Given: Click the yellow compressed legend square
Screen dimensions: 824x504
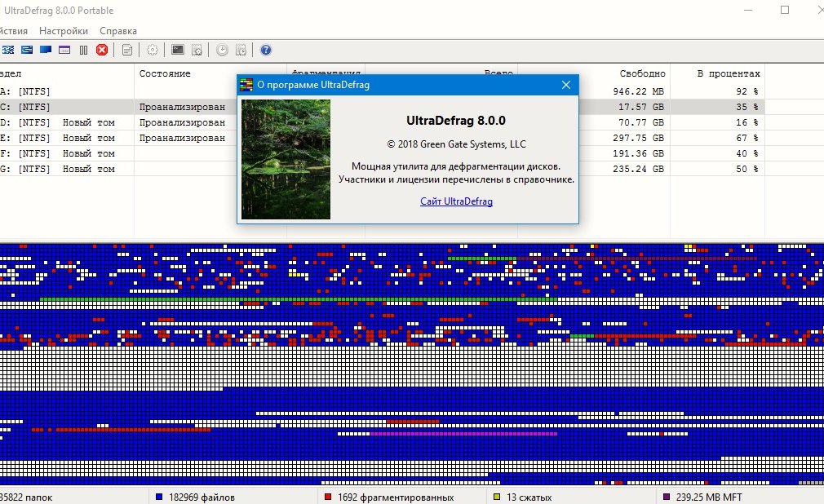Looking at the screenshot, I should (x=497, y=497).
